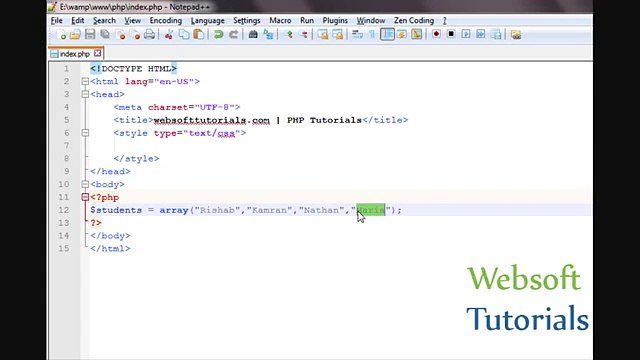
Task: Click the Cut scissors icon
Action: [x=169, y=35]
